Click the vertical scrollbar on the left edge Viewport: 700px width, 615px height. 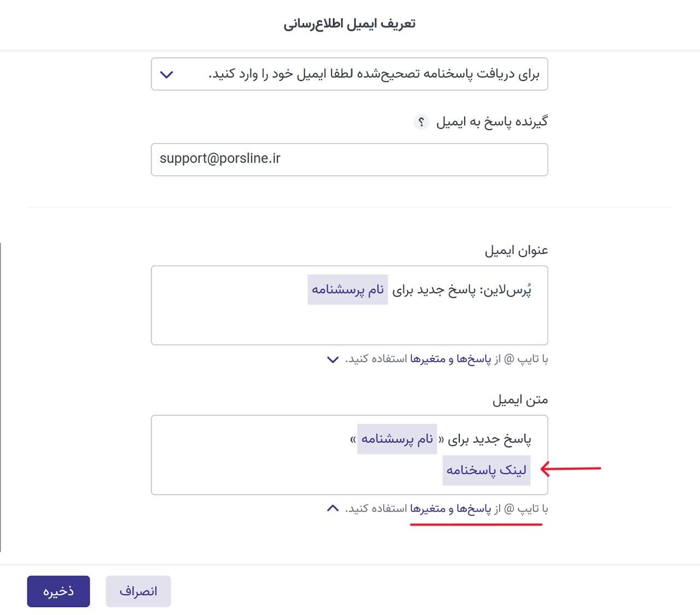(1, 397)
